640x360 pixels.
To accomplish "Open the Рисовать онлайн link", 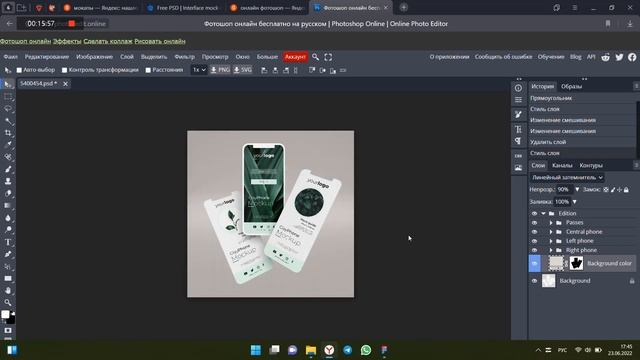I will 160,41.
